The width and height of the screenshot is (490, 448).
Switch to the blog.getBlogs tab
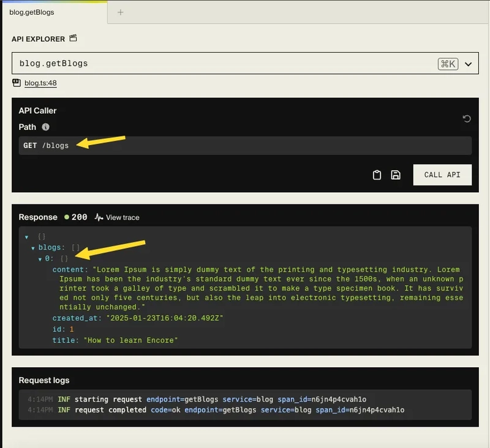click(55, 12)
